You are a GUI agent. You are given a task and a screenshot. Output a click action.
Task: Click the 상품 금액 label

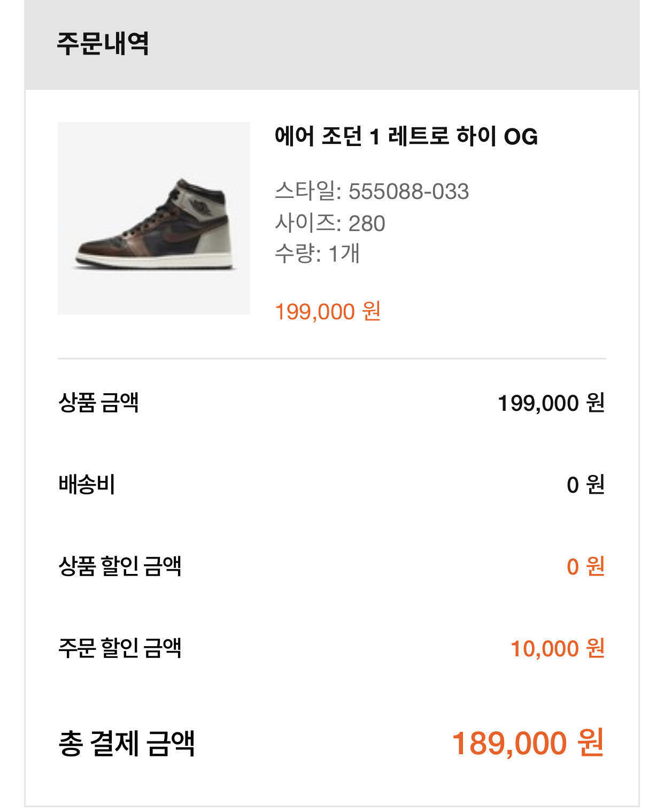tap(98, 402)
